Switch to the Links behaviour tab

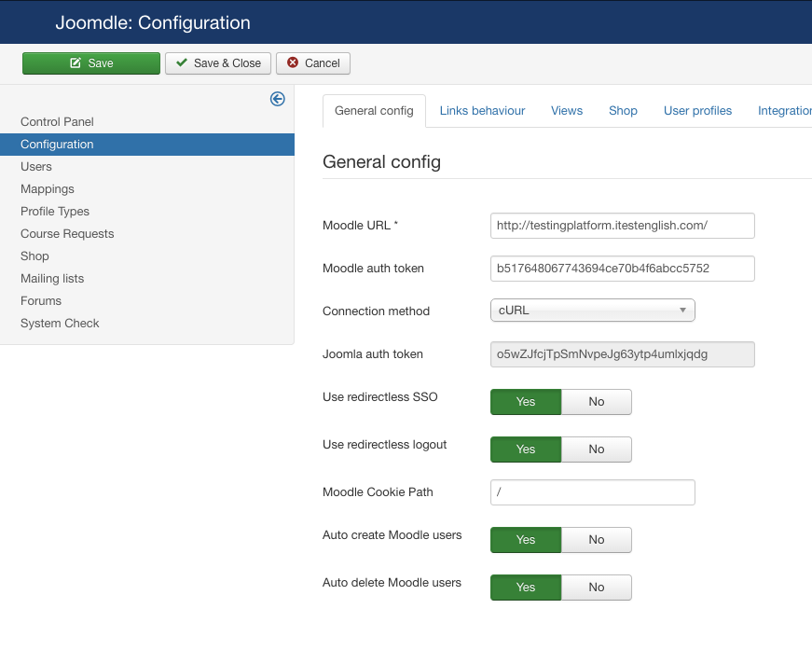(x=482, y=111)
